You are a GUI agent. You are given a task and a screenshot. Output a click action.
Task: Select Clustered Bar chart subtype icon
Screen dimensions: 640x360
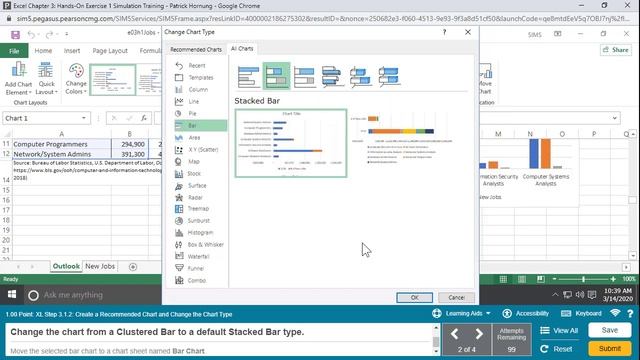coord(249,77)
